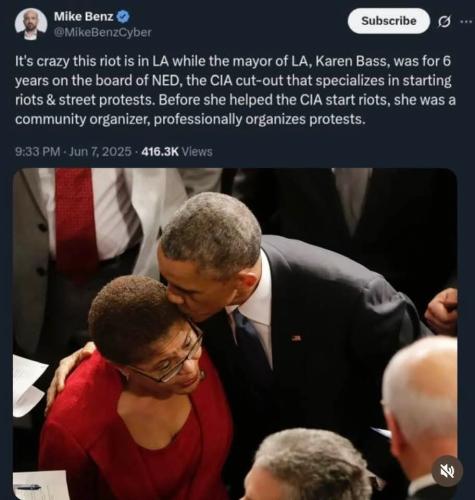Click the 9:33 PM timestamp
This screenshot has width=475, height=500.
(38, 152)
